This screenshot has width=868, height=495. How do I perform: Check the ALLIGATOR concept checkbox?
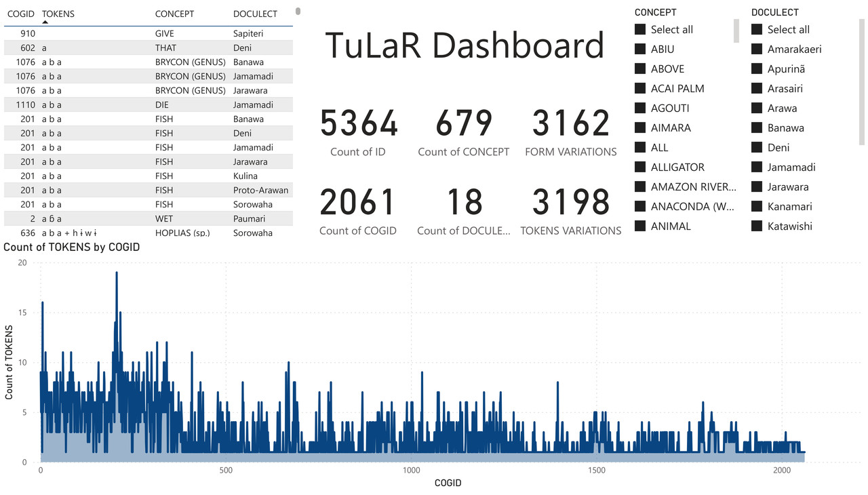639,167
